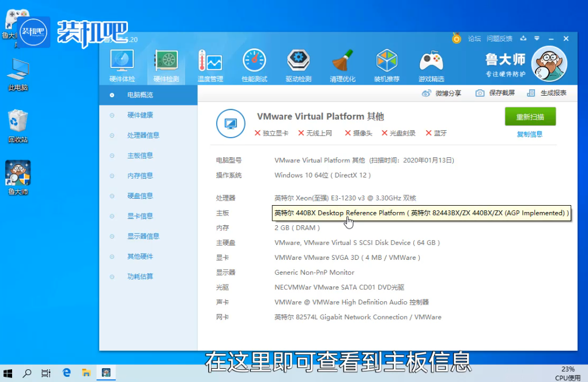The height and width of the screenshot is (382, 588).
Task: Send feedback through 问题反馈
Action: click(500, 39)
